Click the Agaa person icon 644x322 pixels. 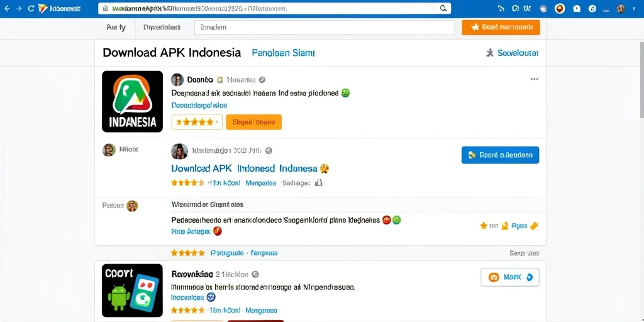(x=505, y=226)
